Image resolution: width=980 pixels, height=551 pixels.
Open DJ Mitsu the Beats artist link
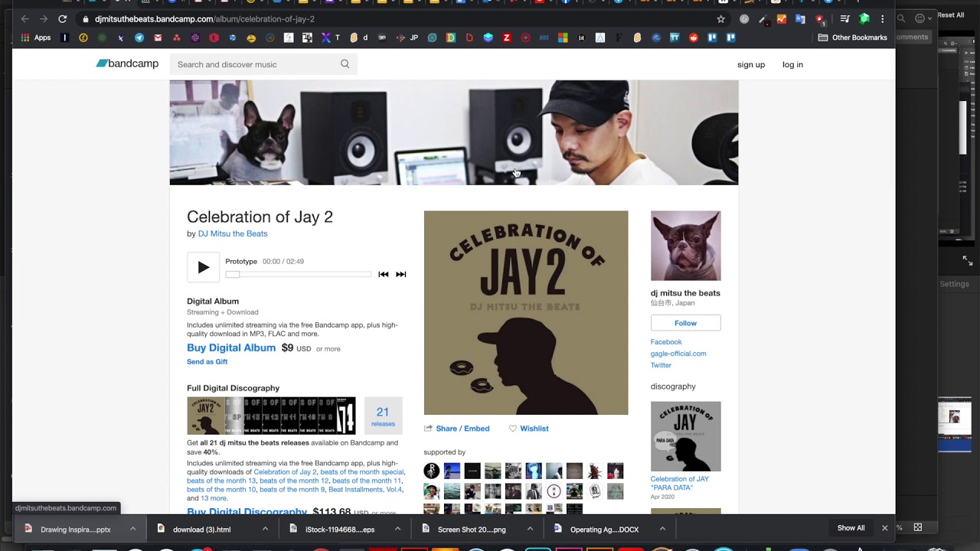[x=233, y=233]
